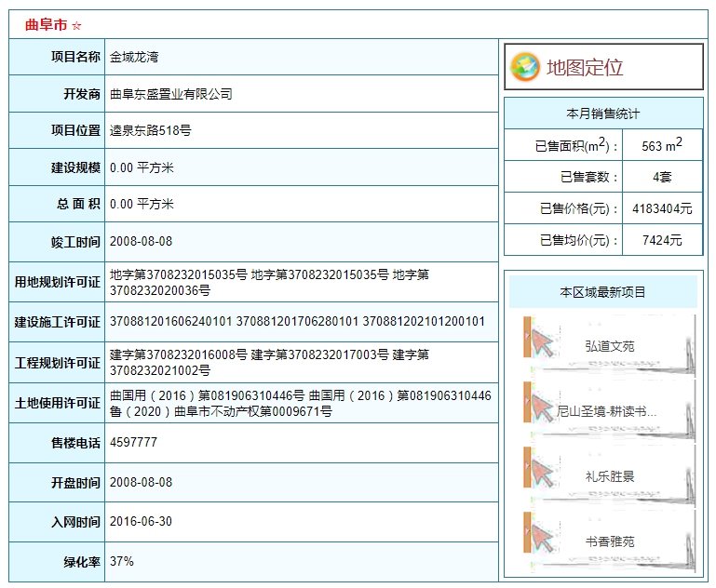The image size is (716, 588).
Task: Click the 已售套数 label
Action: [589, 177]
